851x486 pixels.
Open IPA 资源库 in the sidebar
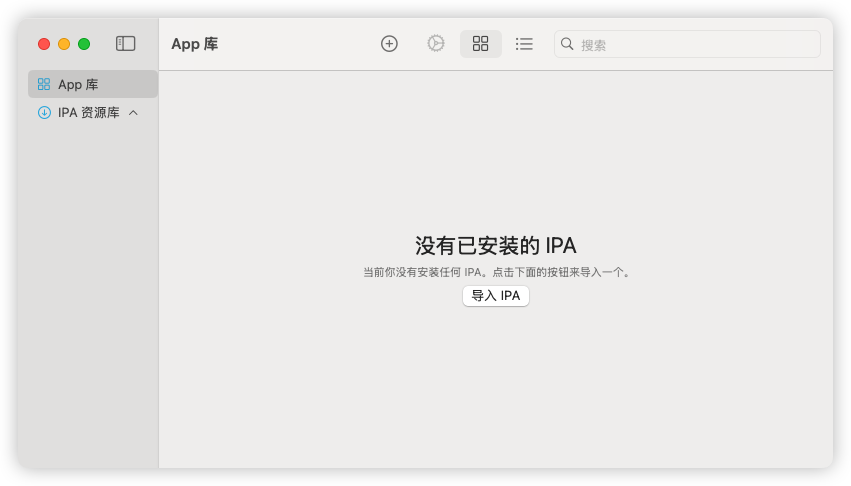tap(88, 113)
